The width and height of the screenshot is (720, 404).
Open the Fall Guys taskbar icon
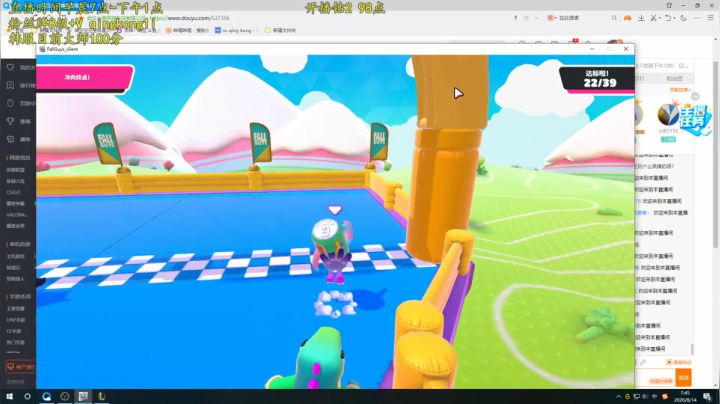click(x=83, y=396)
